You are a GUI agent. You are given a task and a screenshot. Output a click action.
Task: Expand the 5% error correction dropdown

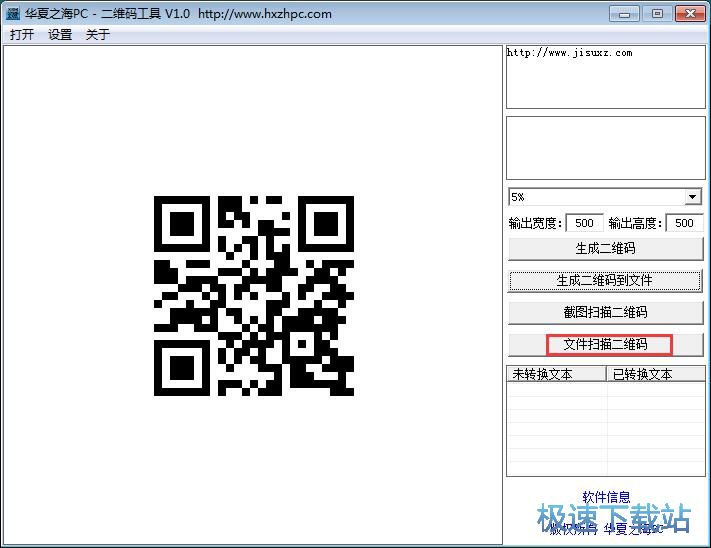pos(692,197)
